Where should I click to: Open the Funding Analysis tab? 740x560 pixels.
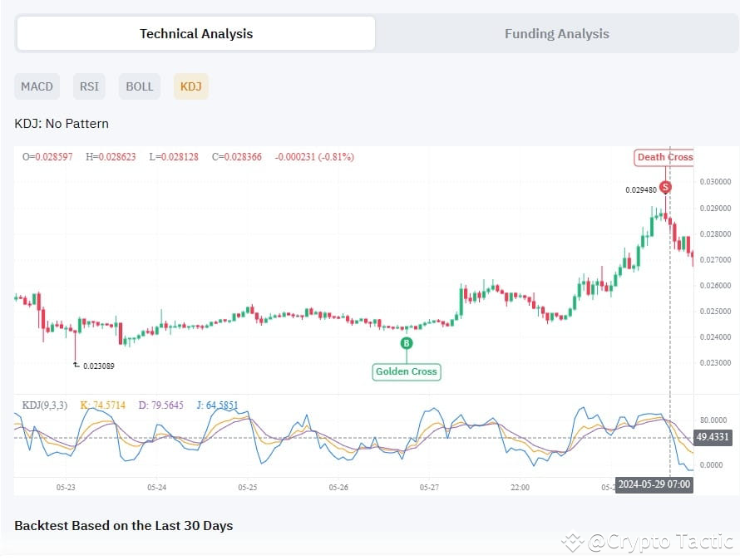(556, 34)
